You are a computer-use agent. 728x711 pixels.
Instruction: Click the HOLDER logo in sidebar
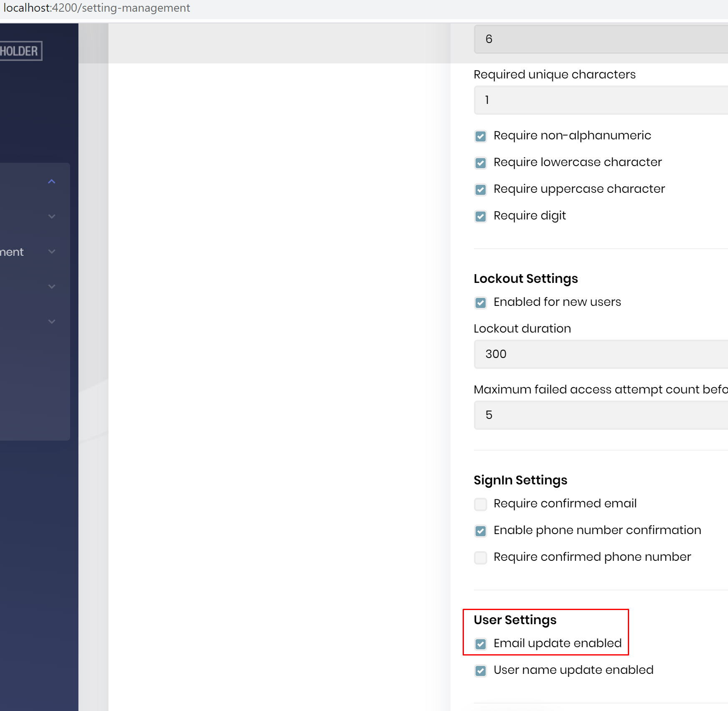tap(20, 51)
